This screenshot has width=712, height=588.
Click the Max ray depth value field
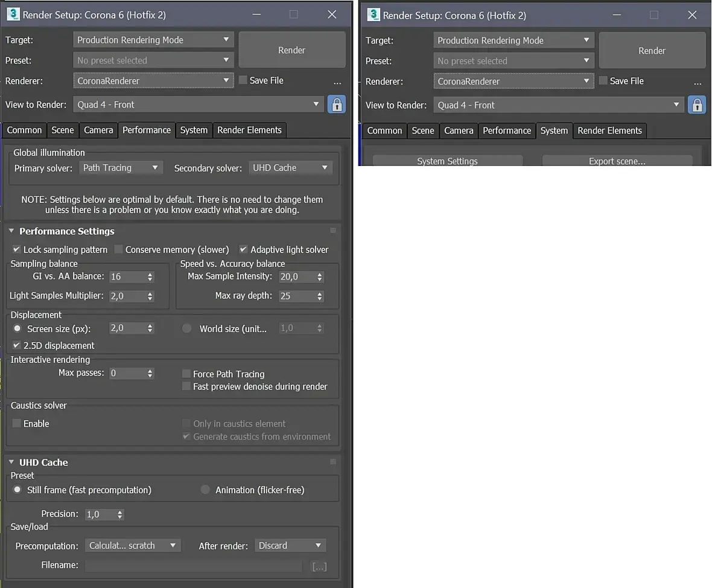[296, 296]
